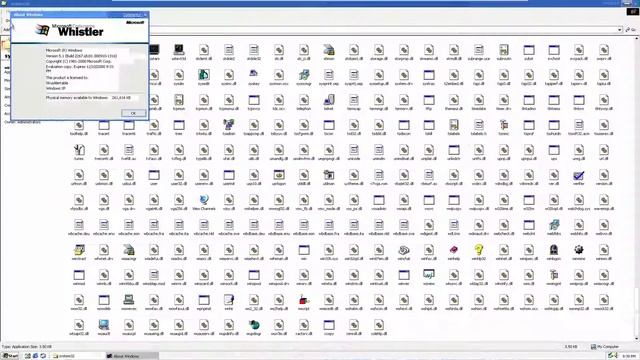Select the sysocmgr icon
Viewport: 640px width, 360px height.
[x=304, y=75]
